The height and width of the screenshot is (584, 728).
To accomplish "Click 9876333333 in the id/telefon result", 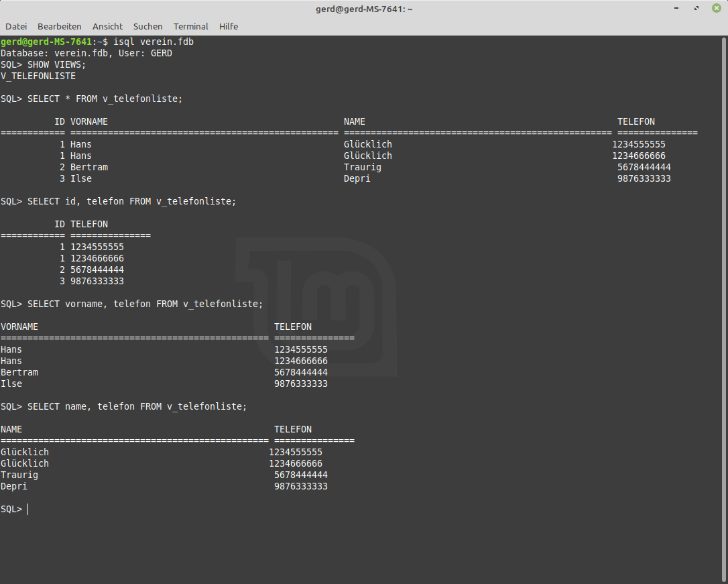I will (x=97, y=282).
